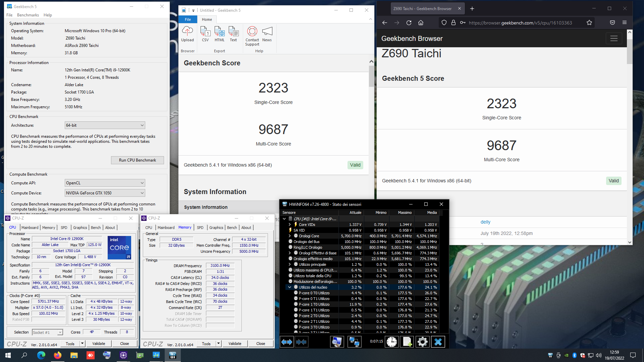The image size is (644, 362).
Task: Open Tools dropdown arrow in right CPU-Z
Action: (218, 344)
